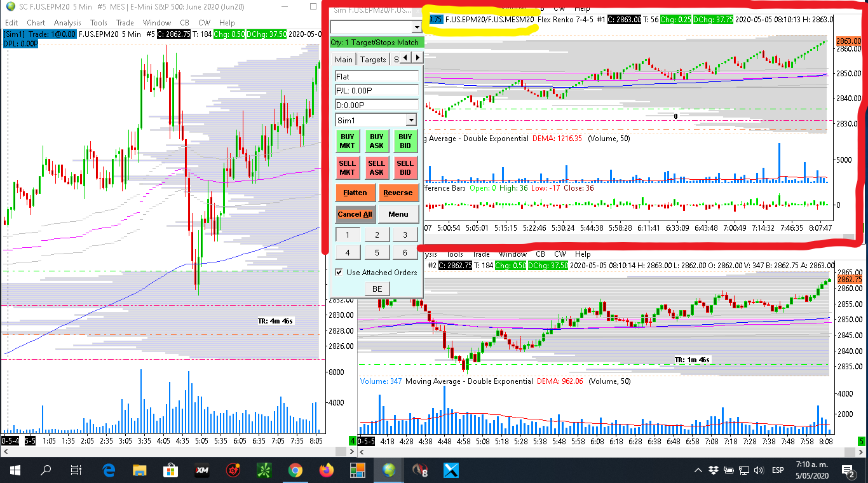Launch Microsoft Edge from the taskbar
This screenshot has height=483, width=868.
tap(109, 470)
